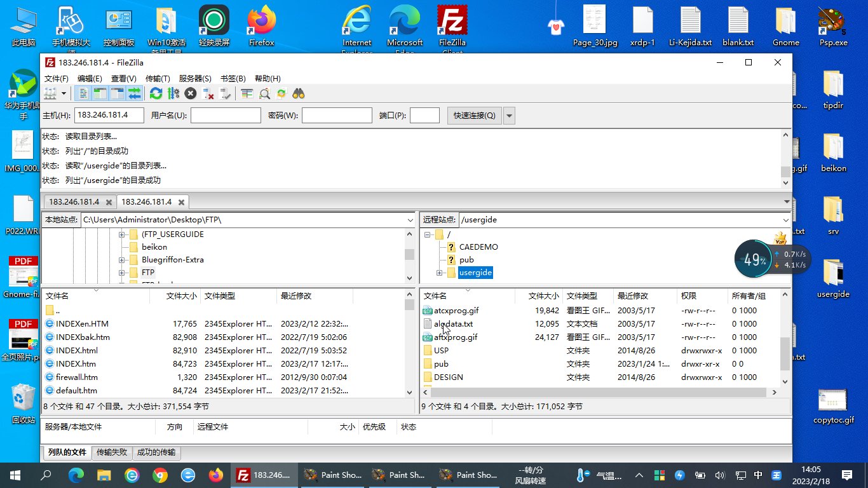Select the beikon folder in local tree
Viewport: 868px width, 488px height.
(154, 247)
